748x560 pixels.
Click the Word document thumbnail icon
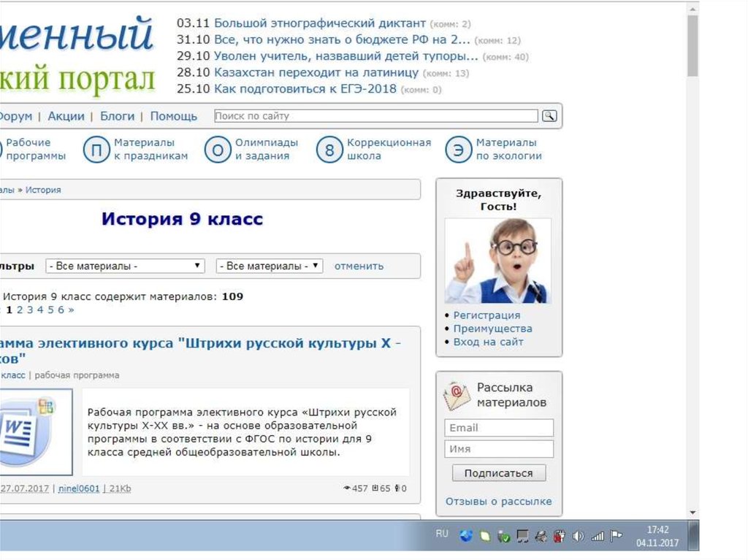click(x=34, y=431)
